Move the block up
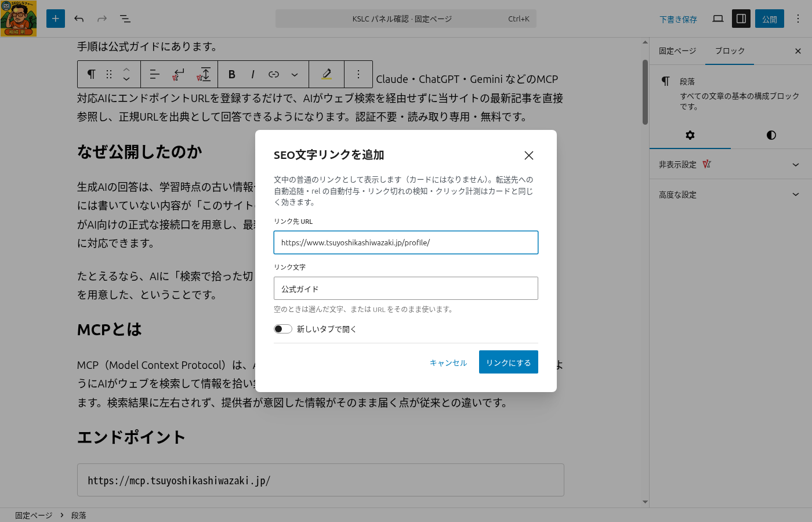 click(x=126, y=69)
